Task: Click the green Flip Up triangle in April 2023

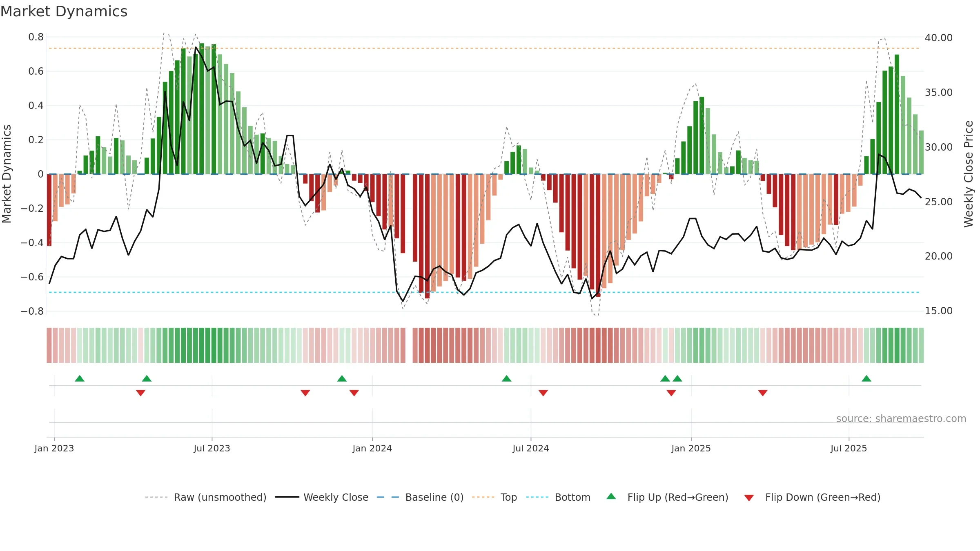Action: pyautogui.click(x=147, y=379)
